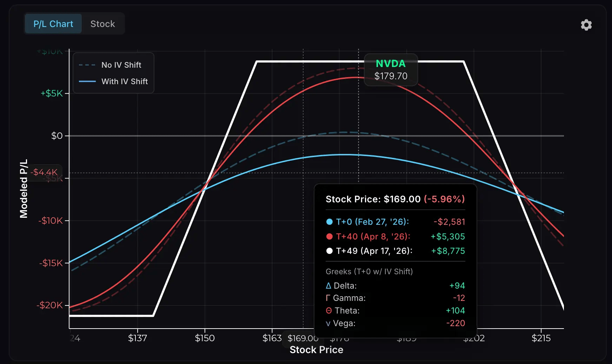Click the Theta symbol in Greeks
Viewport: 612px width, 364px height.
tap(328, 311)
